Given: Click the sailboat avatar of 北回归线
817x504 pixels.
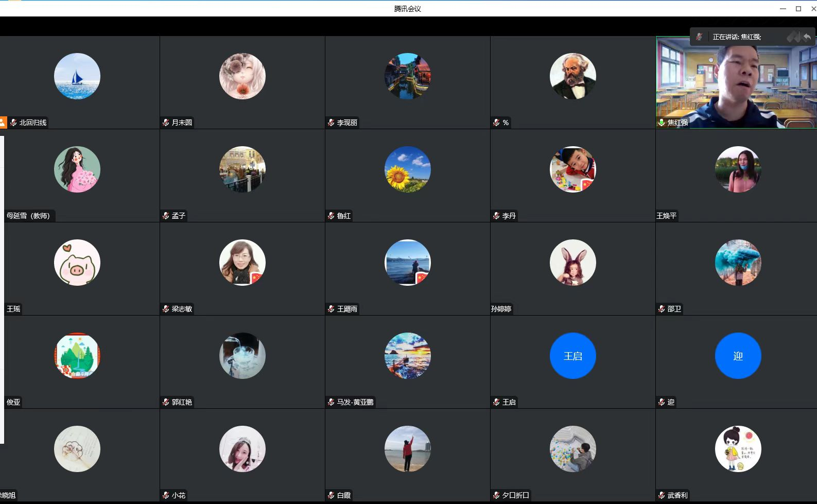Looking at the screenshot, I should click(x=77, y=76).
